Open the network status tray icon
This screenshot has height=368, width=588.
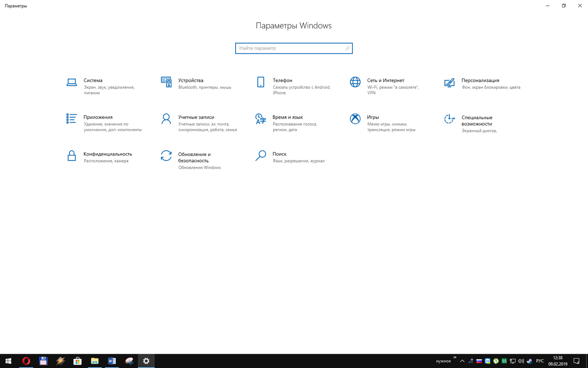(x=513, y=361)
